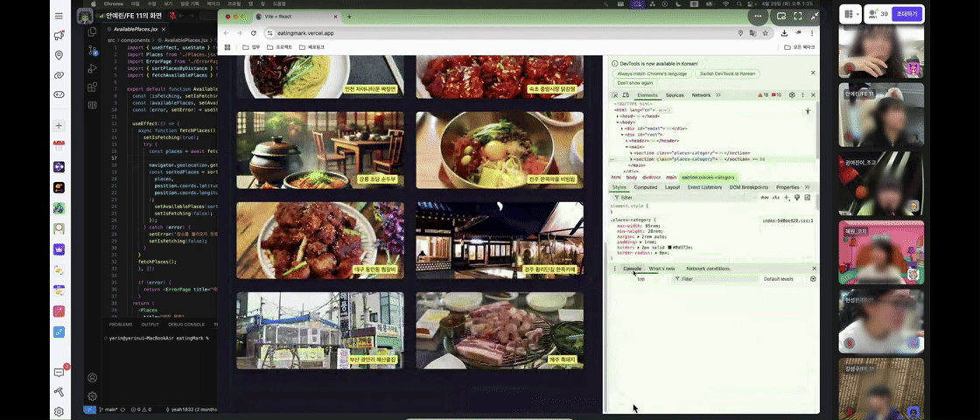This screenshot has width=980, height=420.
Task: Open the Default levels dropdown
Action: tap(780, 279)
